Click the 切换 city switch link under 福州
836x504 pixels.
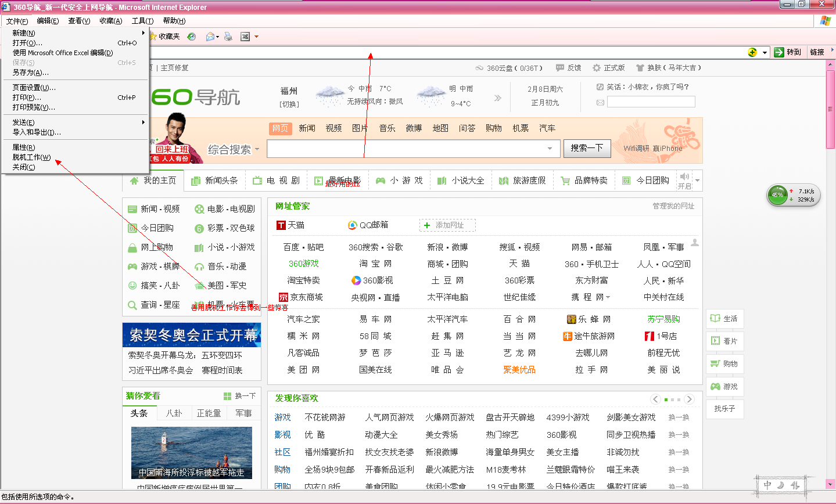click(289, 104)
